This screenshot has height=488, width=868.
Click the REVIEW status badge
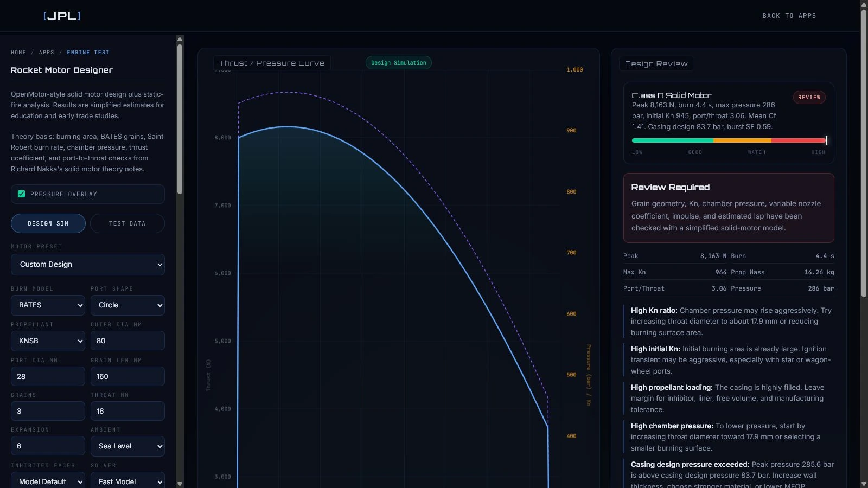point(809,98)
